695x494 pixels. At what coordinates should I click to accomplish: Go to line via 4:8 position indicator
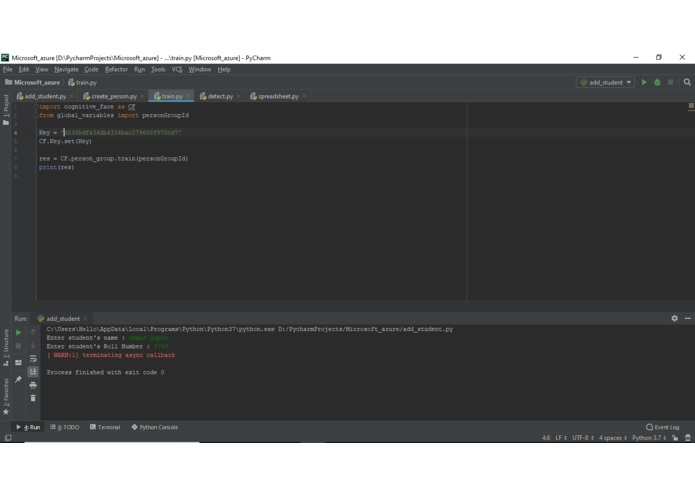[546, 438]
